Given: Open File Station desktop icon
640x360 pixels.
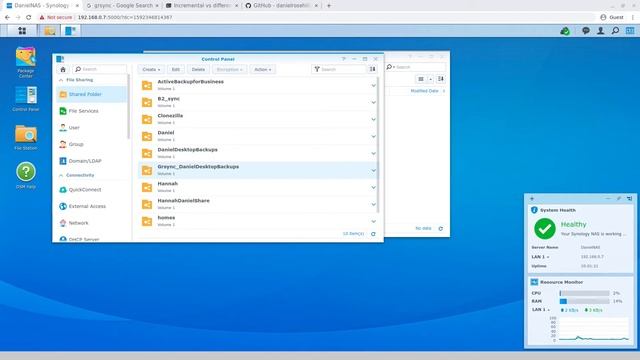Looking at the screenshot, I should click(x=26, y=138).
